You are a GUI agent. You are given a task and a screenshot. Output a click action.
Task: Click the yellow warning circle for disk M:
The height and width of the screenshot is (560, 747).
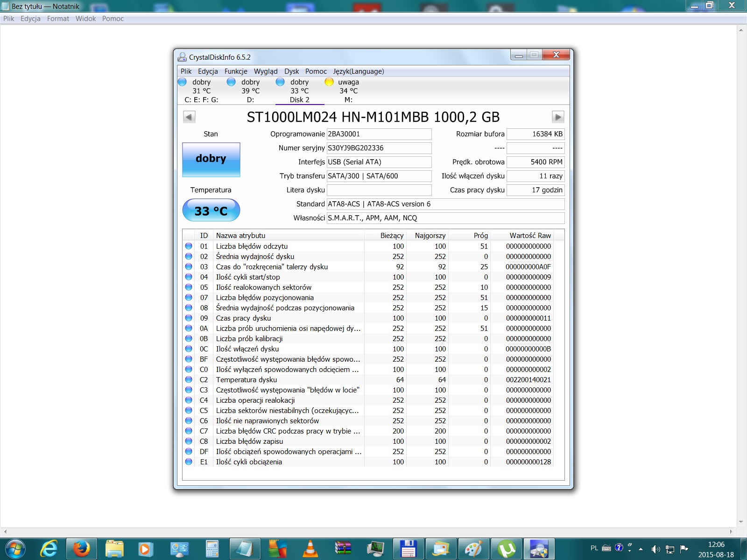[x=329, y=82]
